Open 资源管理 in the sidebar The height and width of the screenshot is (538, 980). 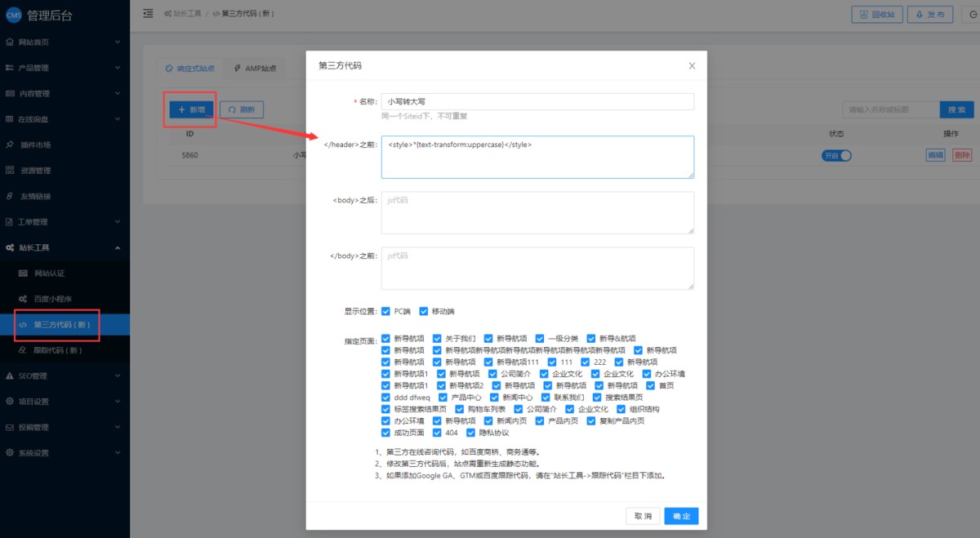(x=34, y=171)
